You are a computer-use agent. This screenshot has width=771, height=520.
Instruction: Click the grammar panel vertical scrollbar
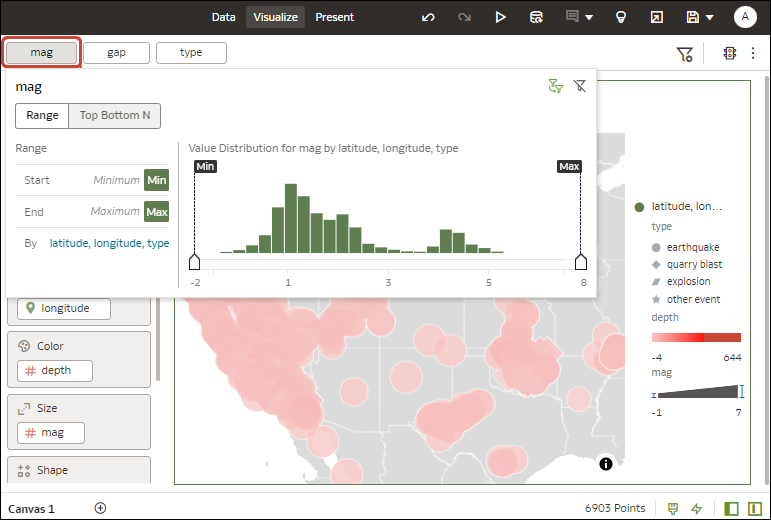[x=157, y=339]
